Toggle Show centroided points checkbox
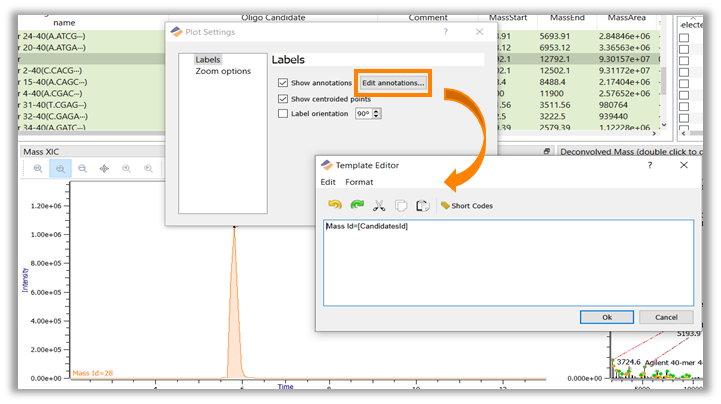Viewport: 721px width, 404px height. point(283,99)
